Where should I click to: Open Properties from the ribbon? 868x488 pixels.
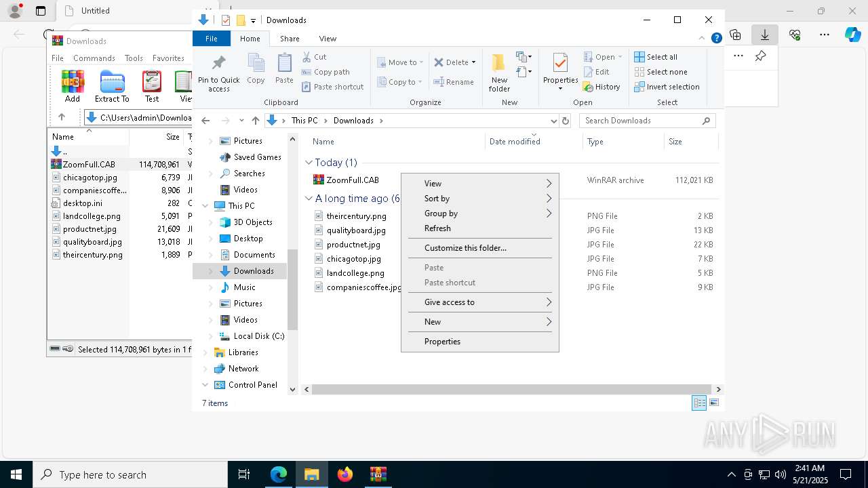560,73
